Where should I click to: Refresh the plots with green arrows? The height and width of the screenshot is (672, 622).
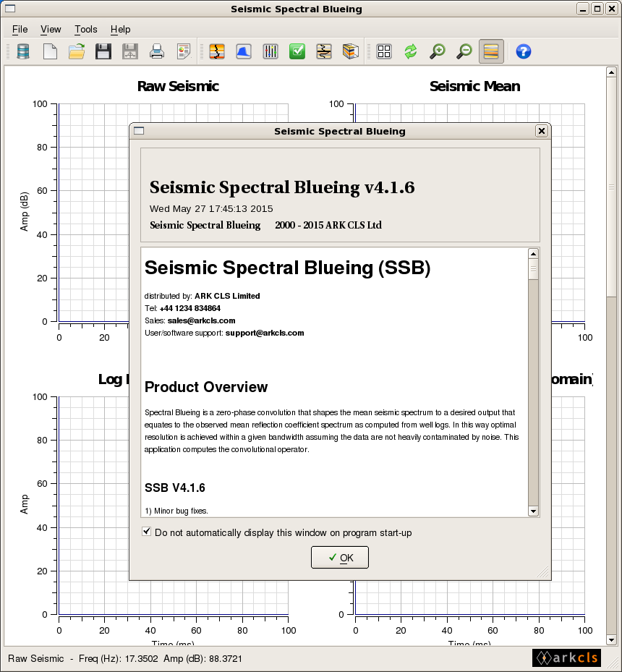coord(411,51)
